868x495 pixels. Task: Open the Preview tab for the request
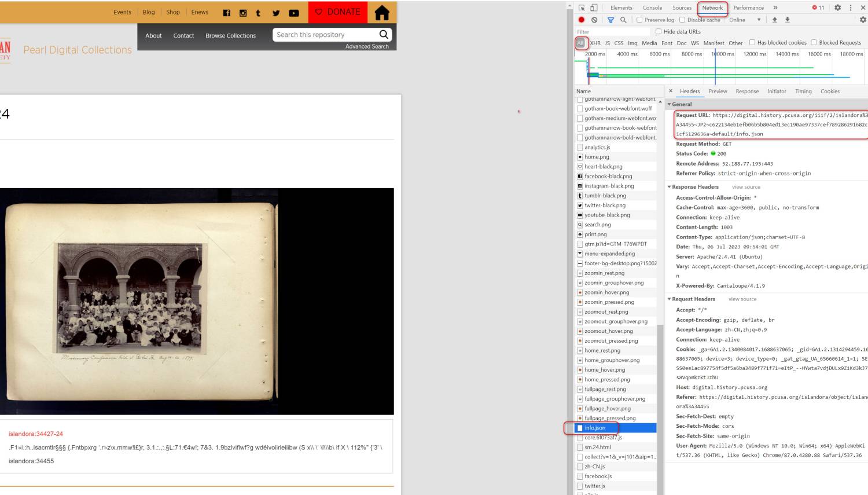click(x=718, y=91)
